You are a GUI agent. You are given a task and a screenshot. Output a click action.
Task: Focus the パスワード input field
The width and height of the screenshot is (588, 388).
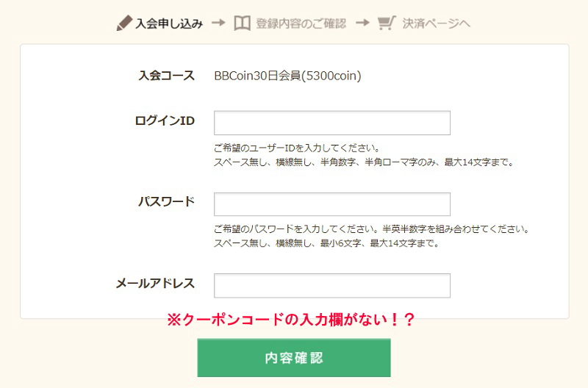click(x=331, y=204)
